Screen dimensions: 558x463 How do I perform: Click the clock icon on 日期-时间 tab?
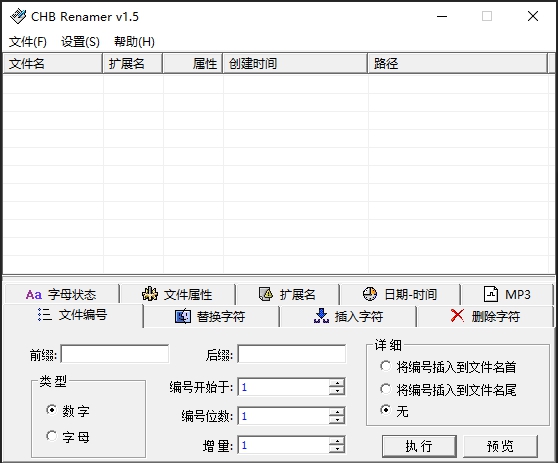coord(370,294)
